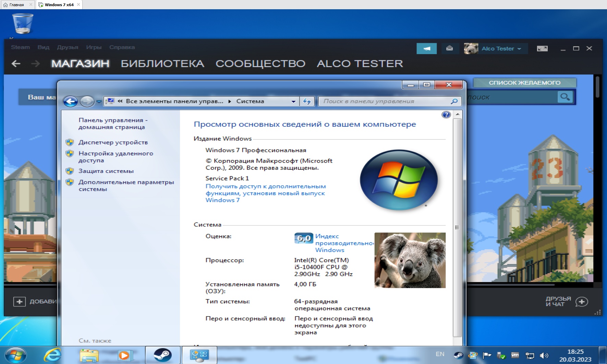
Task: Go back in Steam navigation
Action: (16, 64)
